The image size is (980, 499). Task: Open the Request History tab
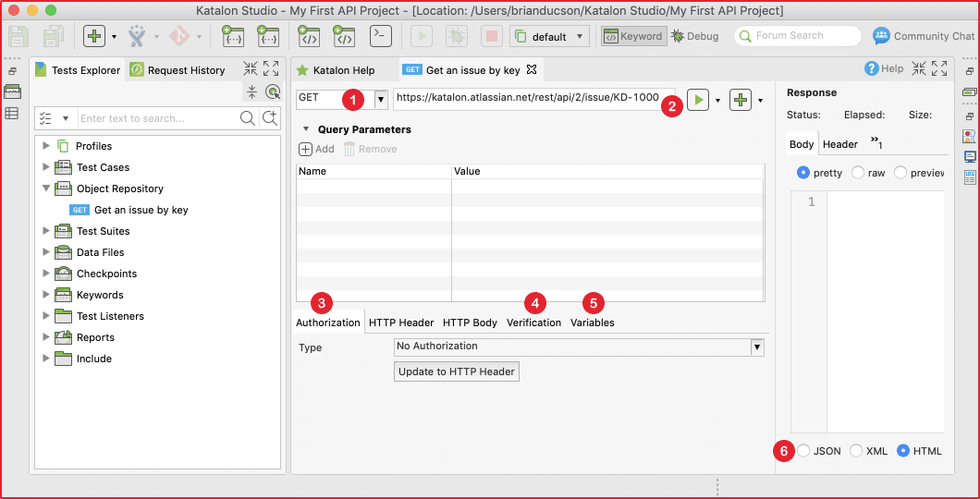[178, 70]
